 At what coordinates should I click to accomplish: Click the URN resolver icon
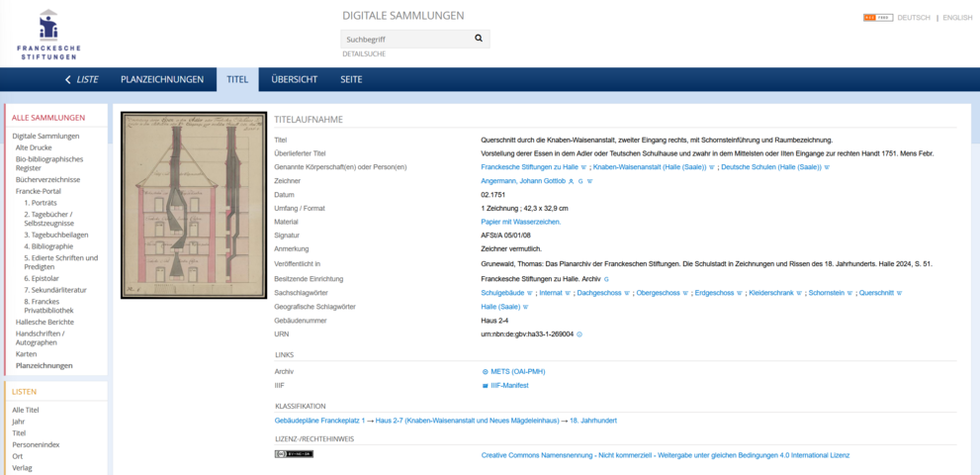(x=579, y=334)
